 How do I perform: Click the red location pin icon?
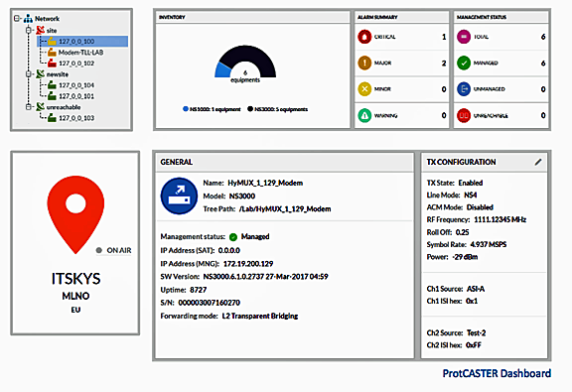pyautogui.click(x=75, y=214)
